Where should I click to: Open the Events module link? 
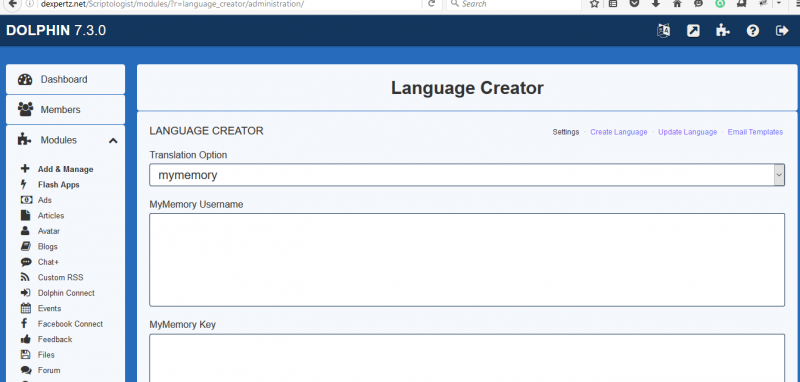(49, 308)
